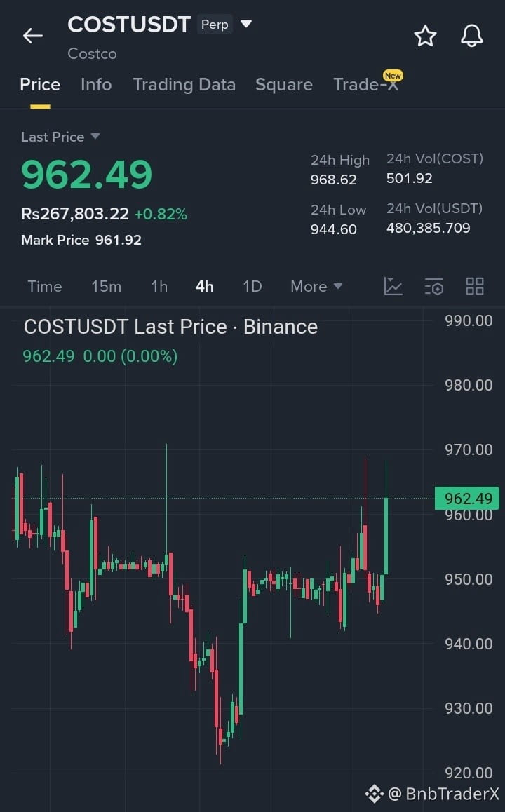The height and width of the screenshot is (812, 505).
Task: Tap the Perp contract label
Action: [x=215, y=25]
